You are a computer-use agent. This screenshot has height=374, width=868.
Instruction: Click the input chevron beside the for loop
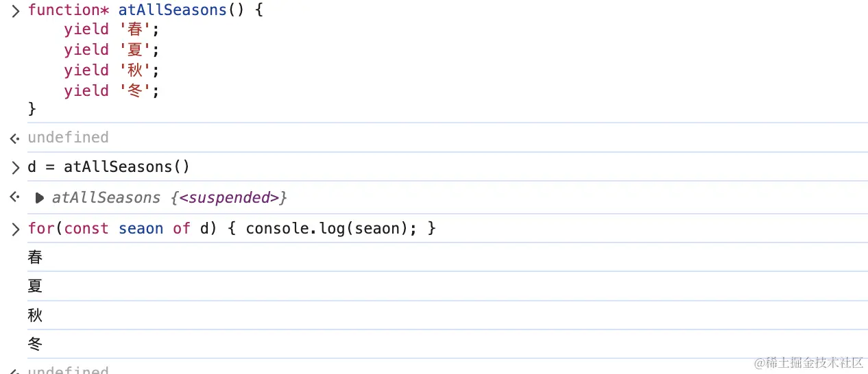click(x=15, y=229)
